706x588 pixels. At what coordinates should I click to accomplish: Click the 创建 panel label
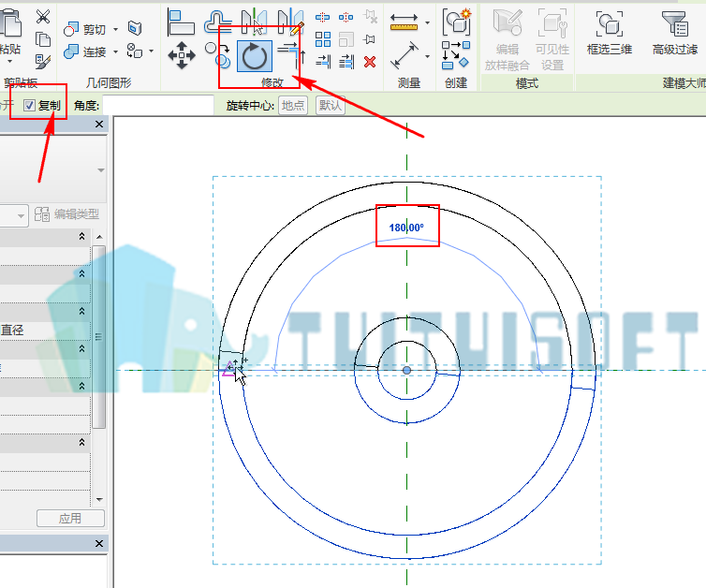(456, 82)
